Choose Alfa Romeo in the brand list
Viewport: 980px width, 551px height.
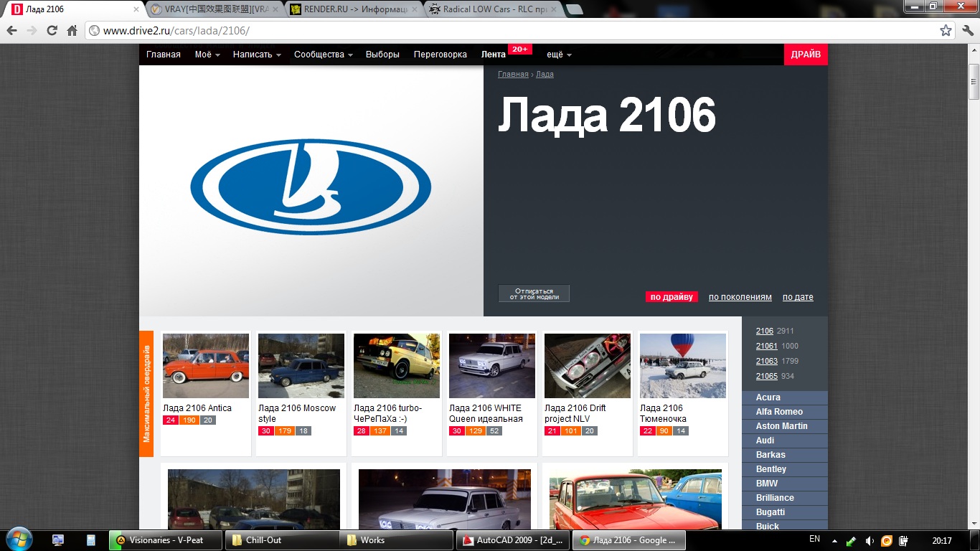pyautogui.click(x=785, y=412)
